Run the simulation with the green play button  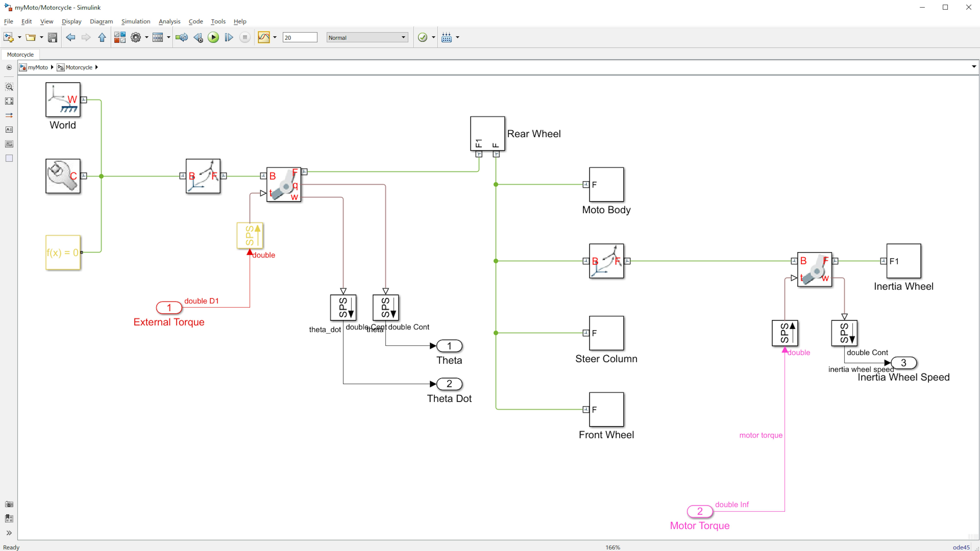point(213,37)
